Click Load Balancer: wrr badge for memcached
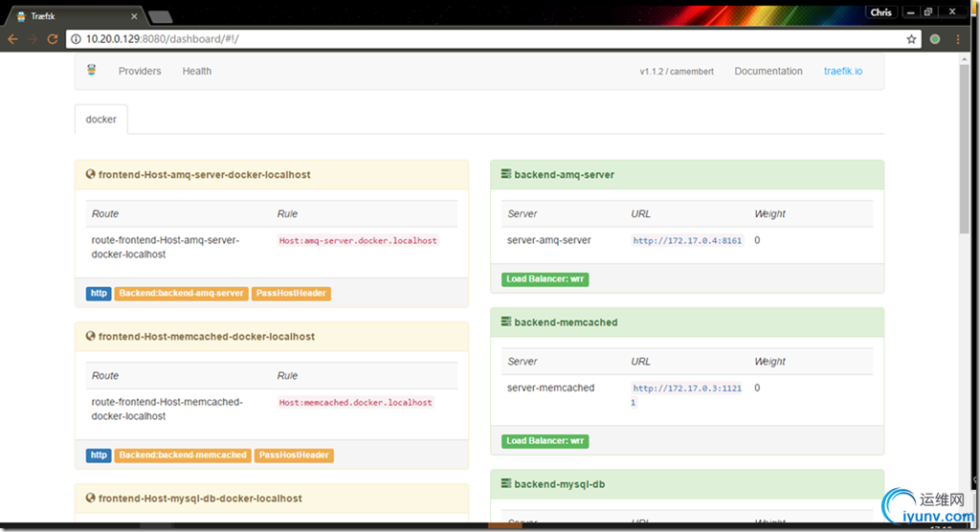The height and width of the screenshot is (532, 980). pyautogui.click(x=545, y=441)
